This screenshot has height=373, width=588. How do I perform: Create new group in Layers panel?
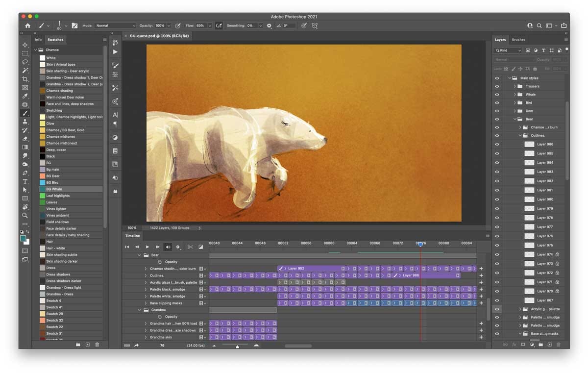(541, 345)
